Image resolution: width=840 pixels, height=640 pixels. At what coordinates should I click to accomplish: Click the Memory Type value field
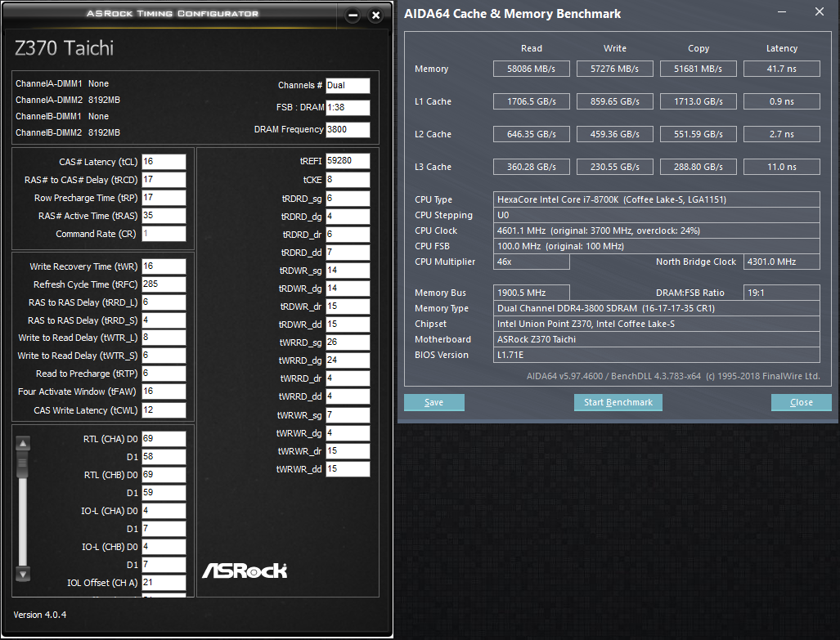656,308
